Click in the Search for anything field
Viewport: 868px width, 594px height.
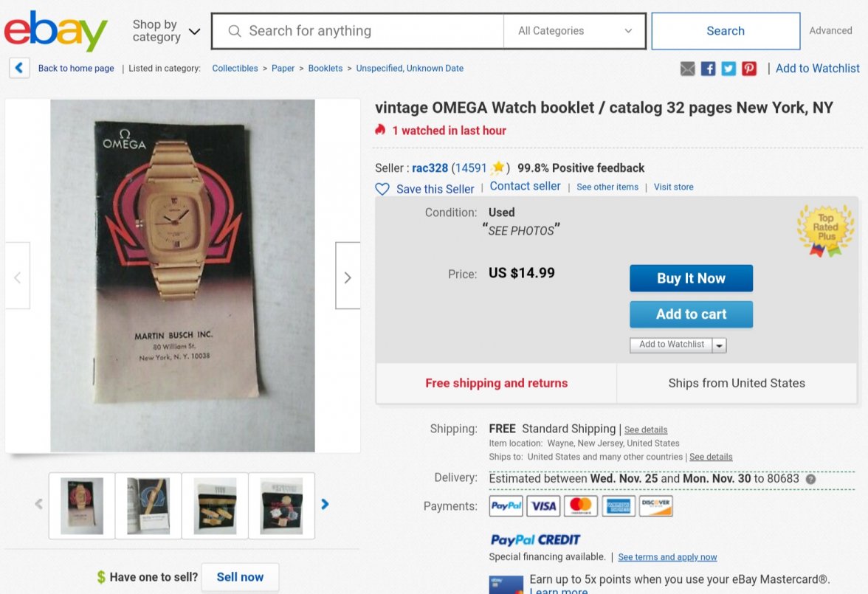pos(357,31)
